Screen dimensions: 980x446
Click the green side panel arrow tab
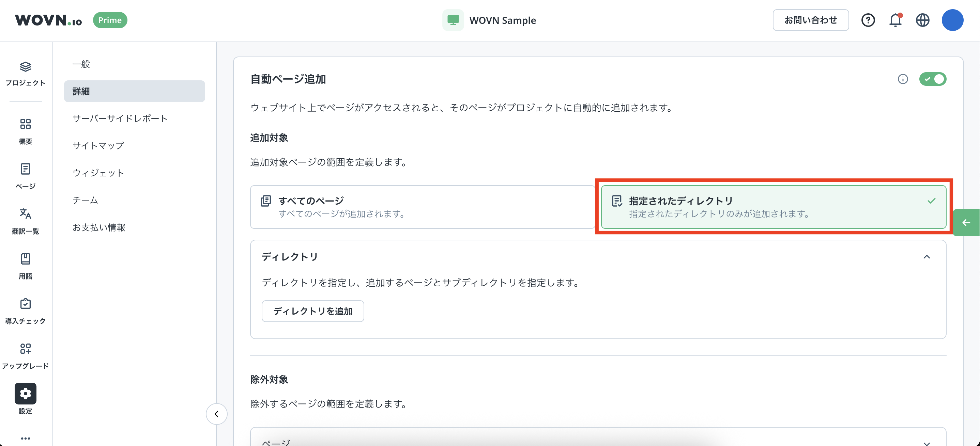pyautogui.click(x=966, y=223)
